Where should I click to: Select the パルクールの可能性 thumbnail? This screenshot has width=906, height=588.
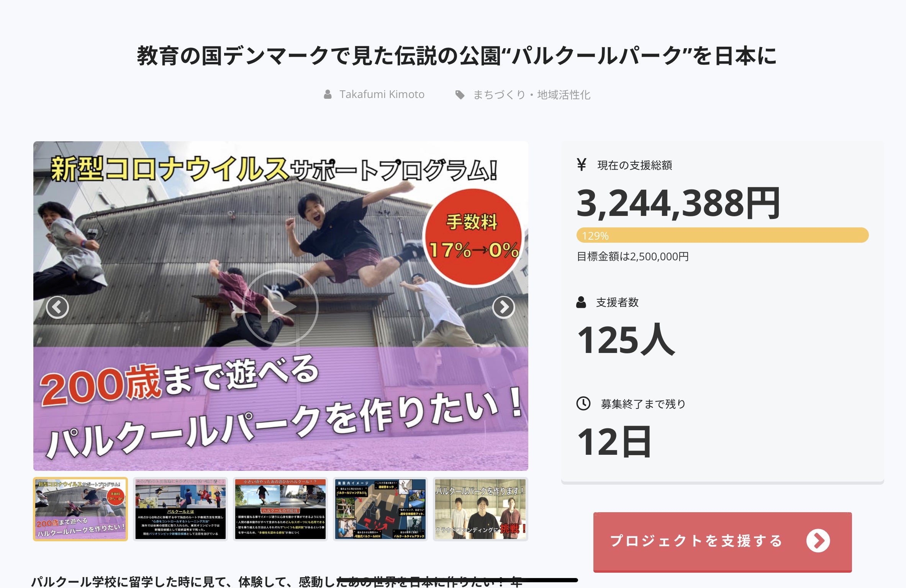click(280, 509)
